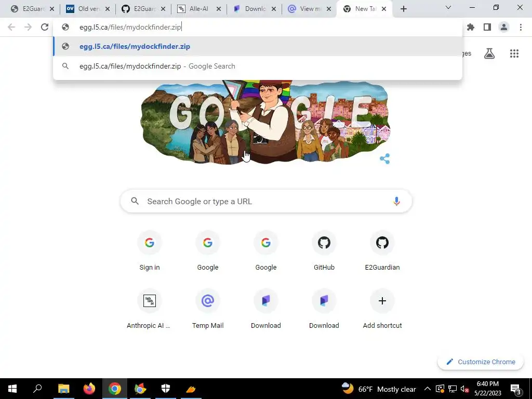Switch to the Download tab
Viewport: 532px width, 399px height.
coord(255,9)
